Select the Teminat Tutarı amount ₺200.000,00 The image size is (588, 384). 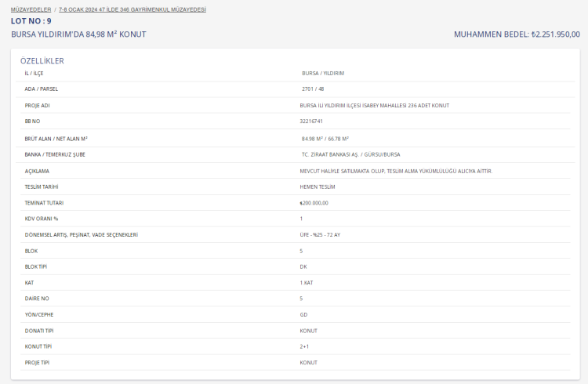coord(314,203)
